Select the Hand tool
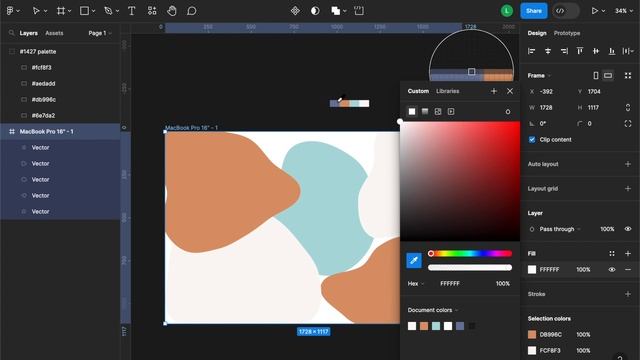Viewport: 640px width, 360px height. click(172, 11)
